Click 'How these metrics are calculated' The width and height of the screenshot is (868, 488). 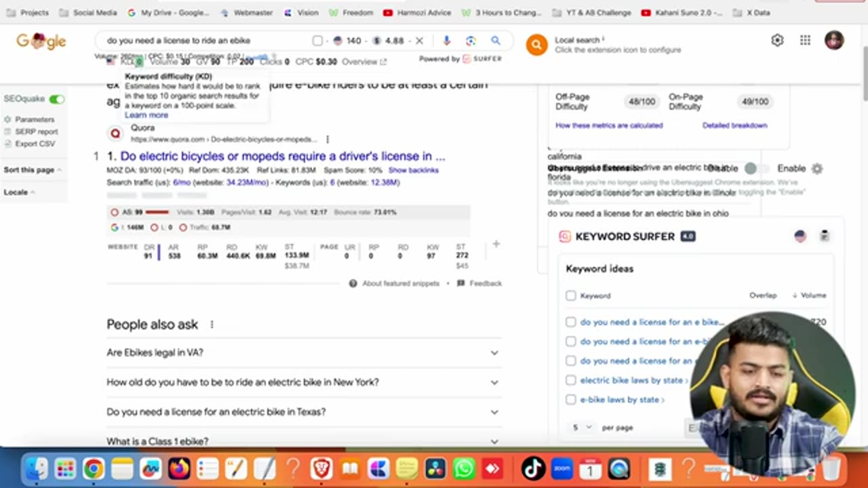click(609, 125)
